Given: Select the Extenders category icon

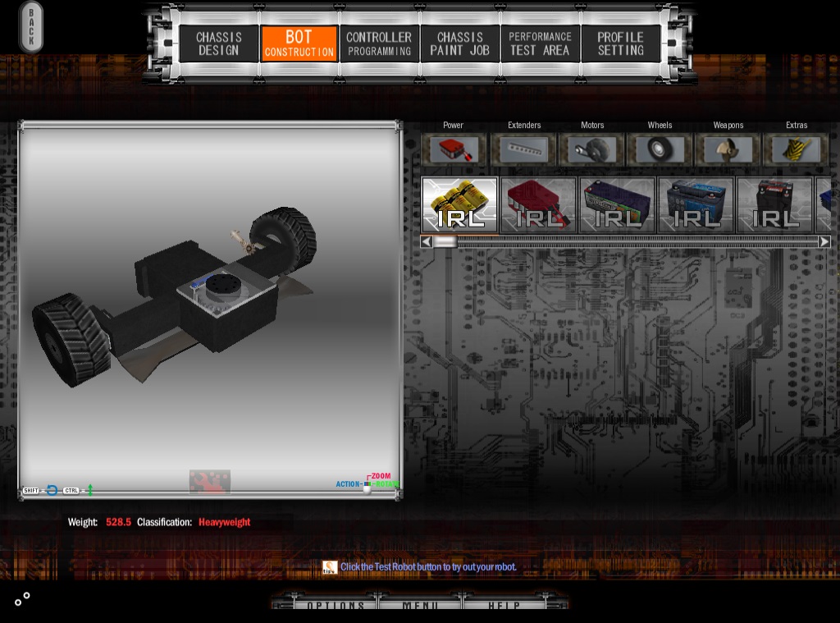Looking at the screenshot, I should point(523,149).
